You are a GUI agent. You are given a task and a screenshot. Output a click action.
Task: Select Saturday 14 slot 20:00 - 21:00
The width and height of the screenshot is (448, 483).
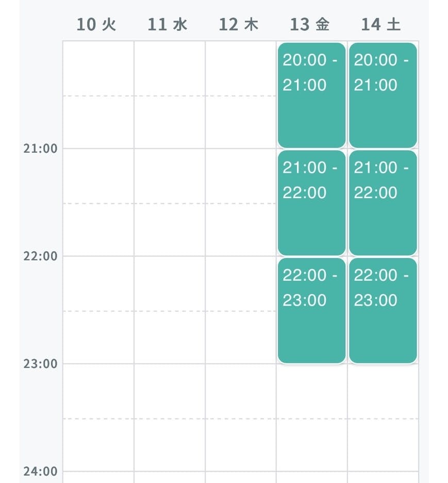[383, 95]
